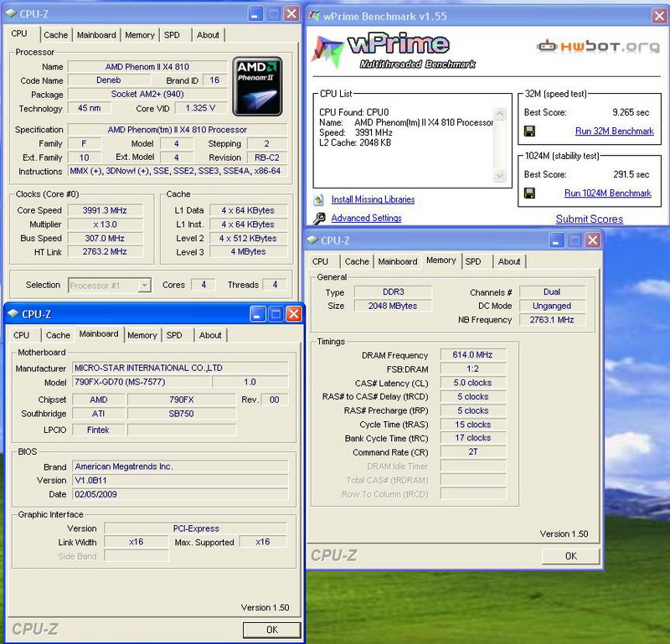The image size is (670, 644).
Task: Open Advanced Settings link
Action: 366,218
